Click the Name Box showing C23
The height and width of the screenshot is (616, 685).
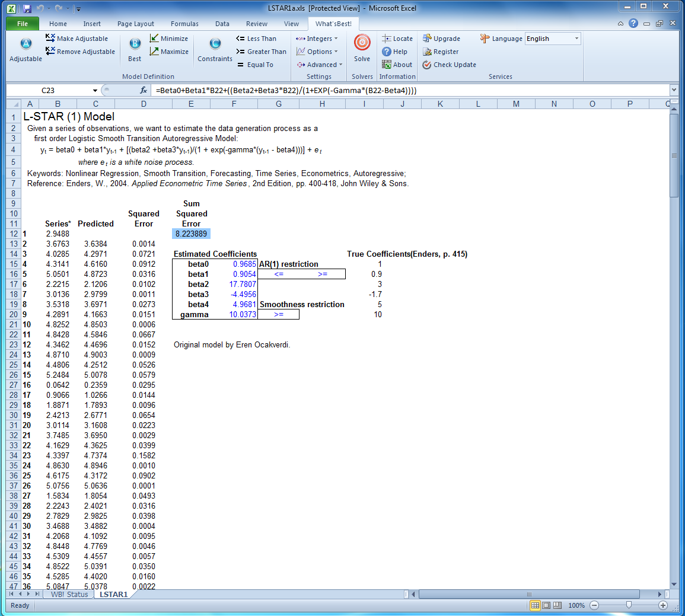tap(48, 90)
